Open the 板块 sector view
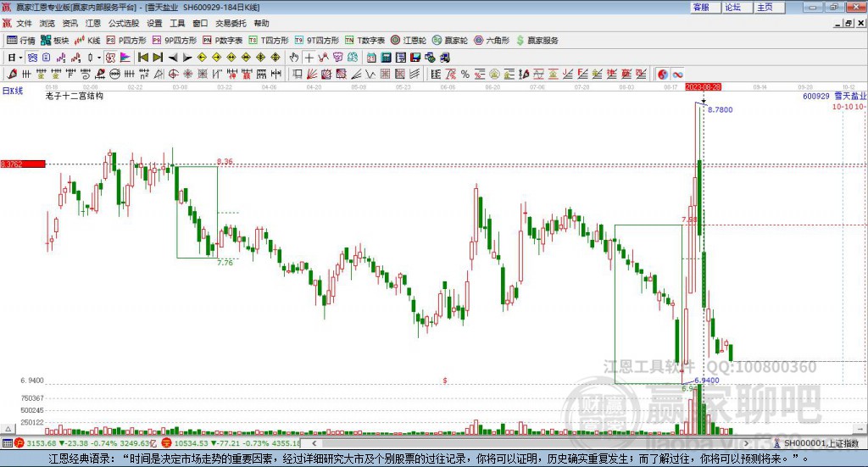868x467 pixels. coord(54,41)
